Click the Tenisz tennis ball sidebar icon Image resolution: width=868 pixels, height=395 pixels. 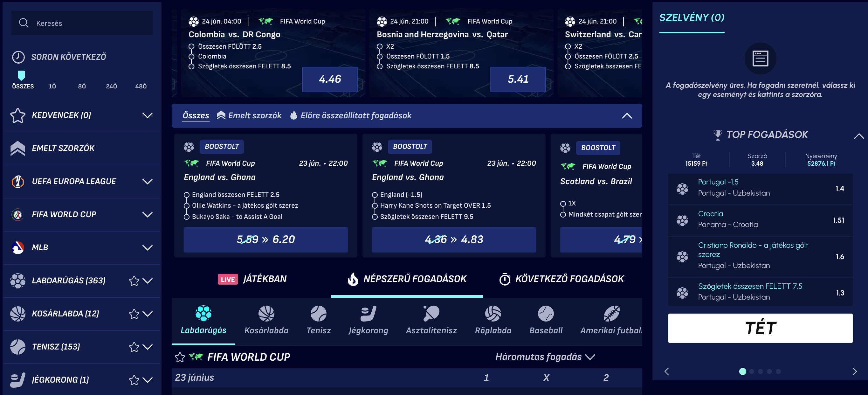click(x=18, y=346)
